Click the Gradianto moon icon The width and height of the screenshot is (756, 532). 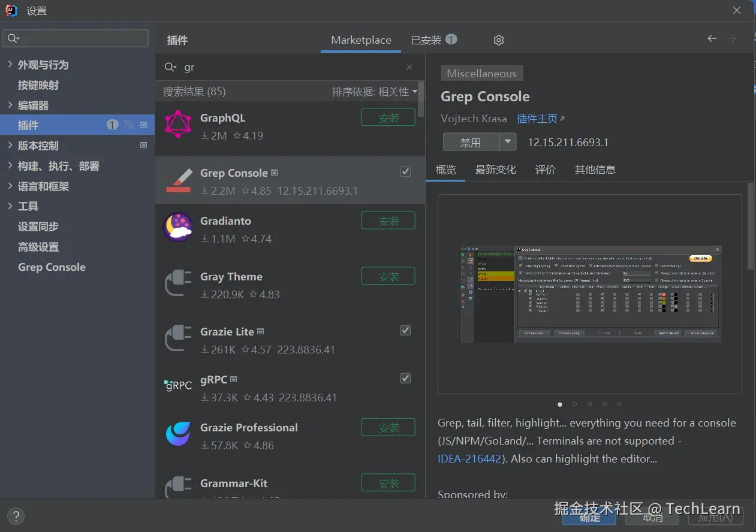[x=178, y=227]
